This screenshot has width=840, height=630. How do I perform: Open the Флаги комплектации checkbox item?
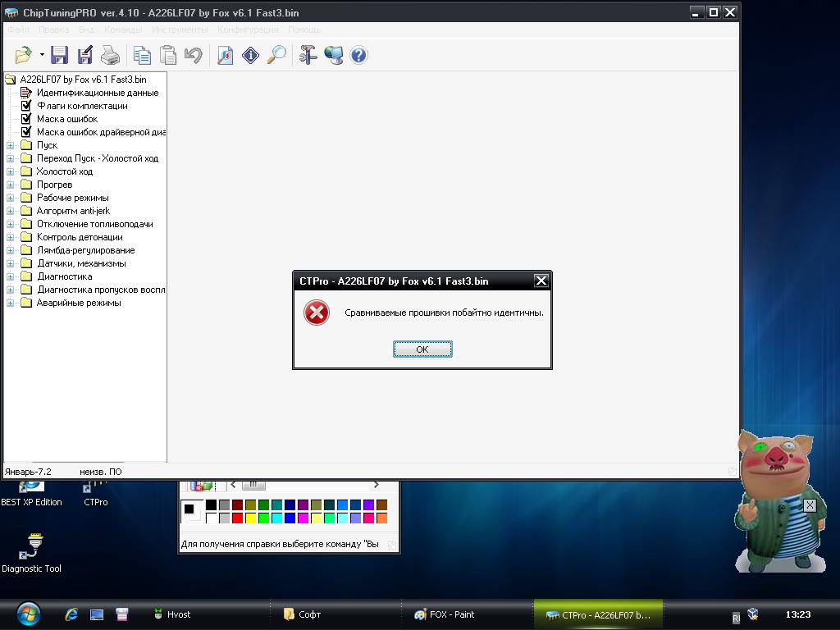(81, 106)
